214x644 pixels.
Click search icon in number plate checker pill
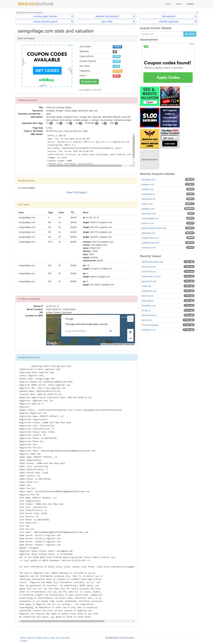point(72,16)
